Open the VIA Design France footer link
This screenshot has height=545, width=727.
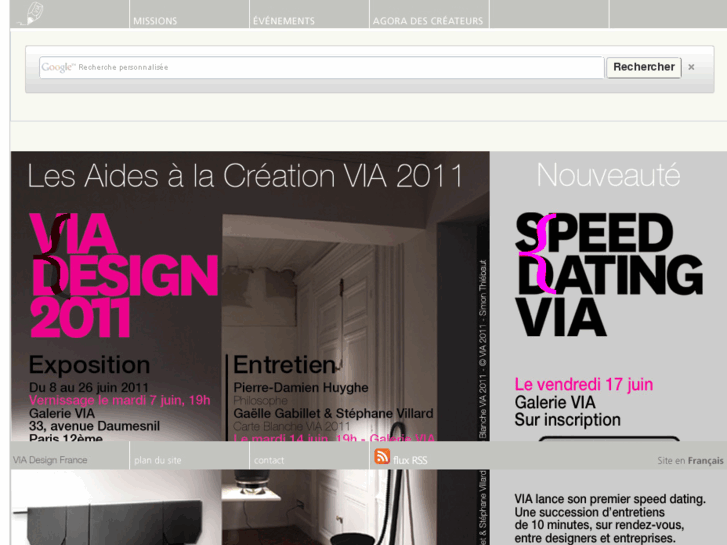50,460
